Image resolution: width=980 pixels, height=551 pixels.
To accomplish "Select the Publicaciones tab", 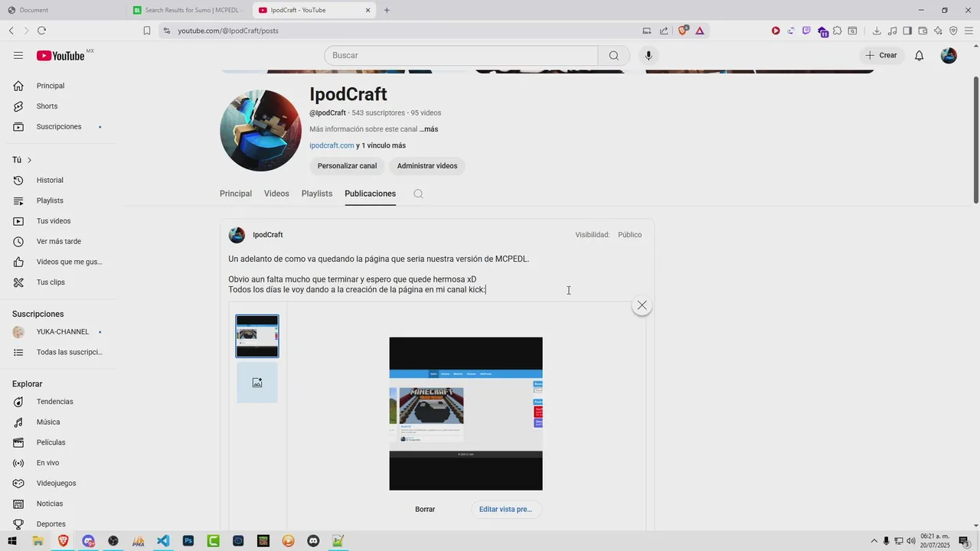I will [x=370, y=194].
